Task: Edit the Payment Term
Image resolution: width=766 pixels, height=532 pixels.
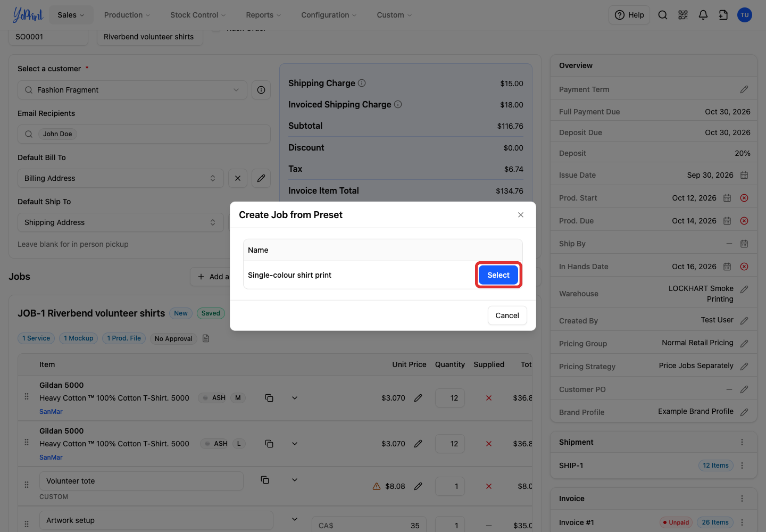Action: click(x=744, y=89)
